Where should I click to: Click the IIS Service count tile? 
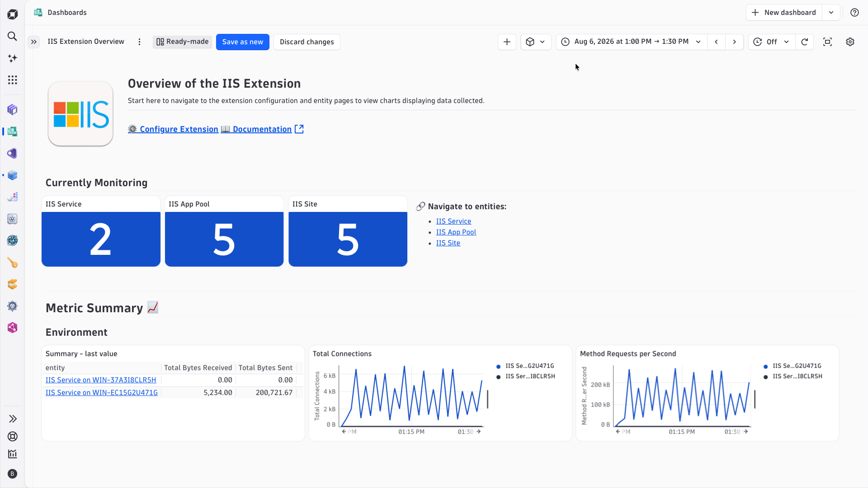[101, 239]
